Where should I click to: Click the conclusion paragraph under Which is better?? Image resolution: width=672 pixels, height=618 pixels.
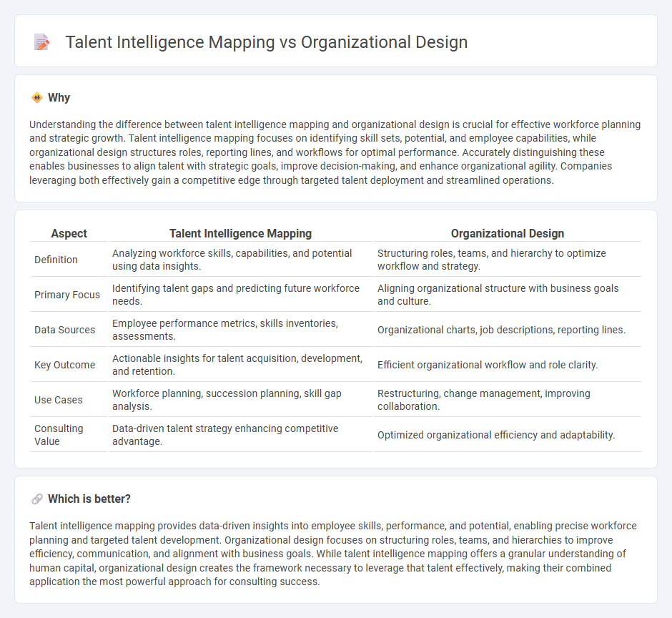click(x=335, y=554)
